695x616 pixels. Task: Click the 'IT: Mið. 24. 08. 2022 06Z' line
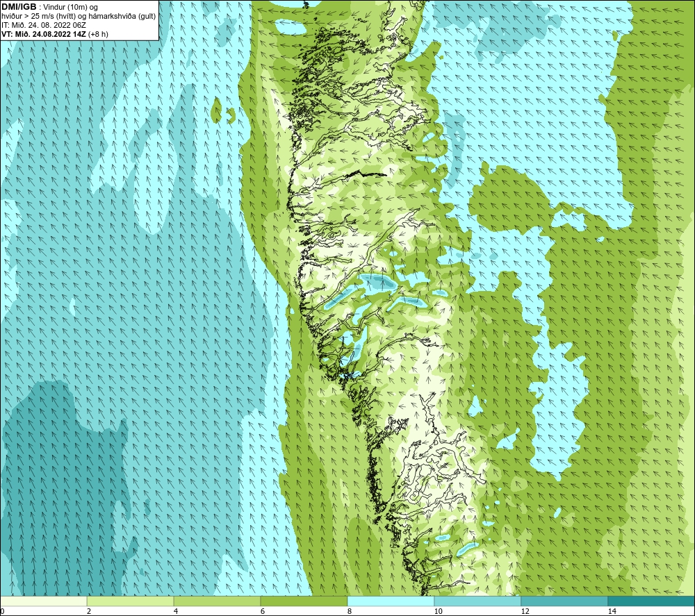click(x=43, y=25)
